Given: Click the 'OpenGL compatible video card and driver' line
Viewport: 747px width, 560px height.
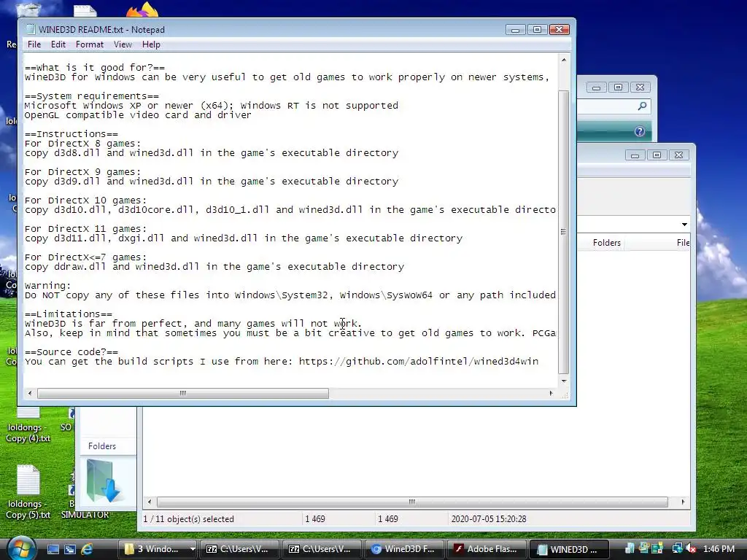Looking at the screenshot, I should click(138, 115).
